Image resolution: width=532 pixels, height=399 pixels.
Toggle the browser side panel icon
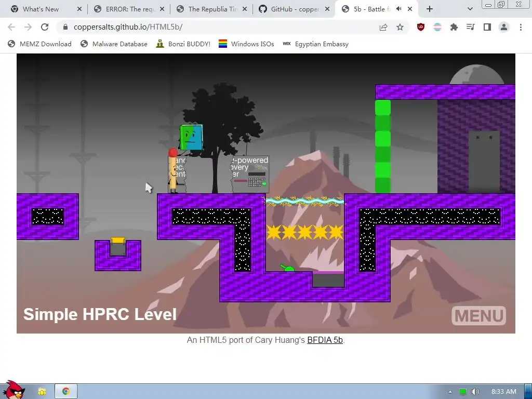tap(487, 27)
